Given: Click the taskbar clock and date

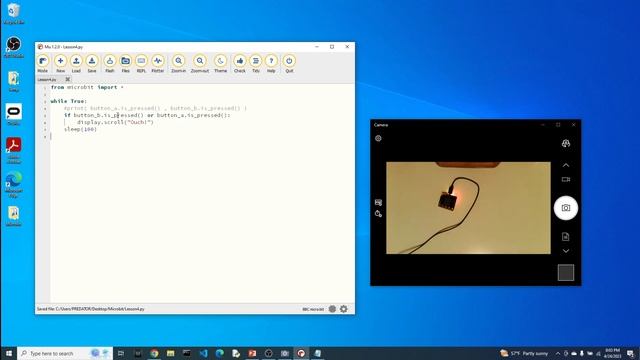Looking at the screenshot, I should click(x=612, y=353).
